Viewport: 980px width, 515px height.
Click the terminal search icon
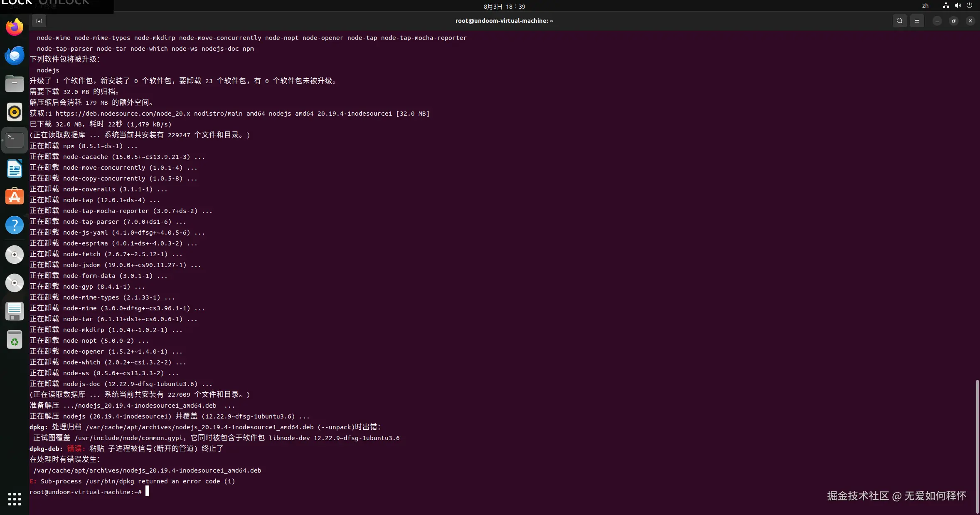coord(899,21)
